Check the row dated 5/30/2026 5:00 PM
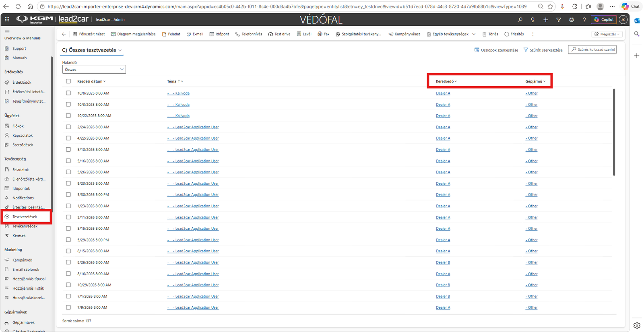 68,194
